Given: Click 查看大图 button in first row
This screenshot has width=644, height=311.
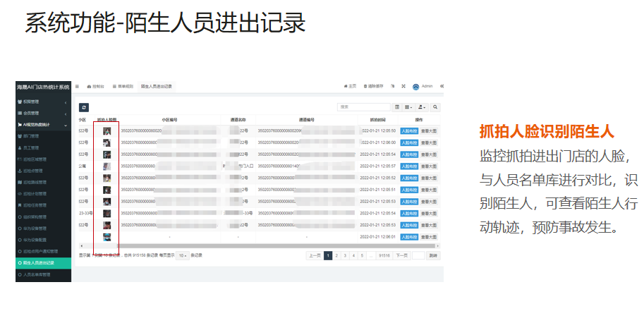Looking at the screenshot, I should 429,130.
